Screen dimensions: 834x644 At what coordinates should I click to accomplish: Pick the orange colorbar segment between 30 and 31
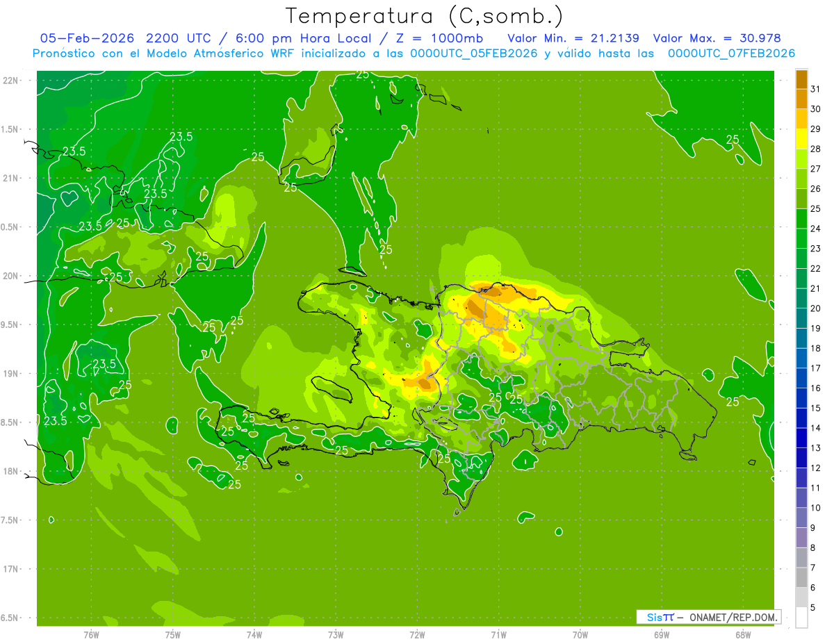click(x=801, y=99)
